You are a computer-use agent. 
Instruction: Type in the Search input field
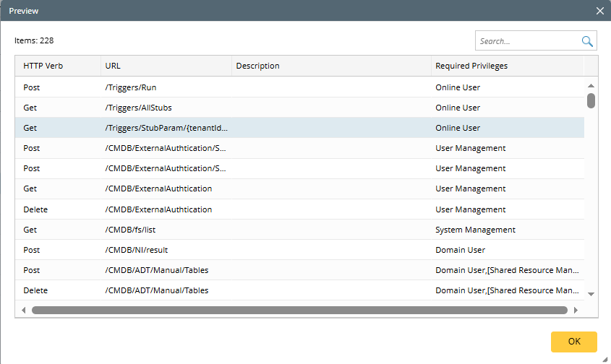[528, 41]
